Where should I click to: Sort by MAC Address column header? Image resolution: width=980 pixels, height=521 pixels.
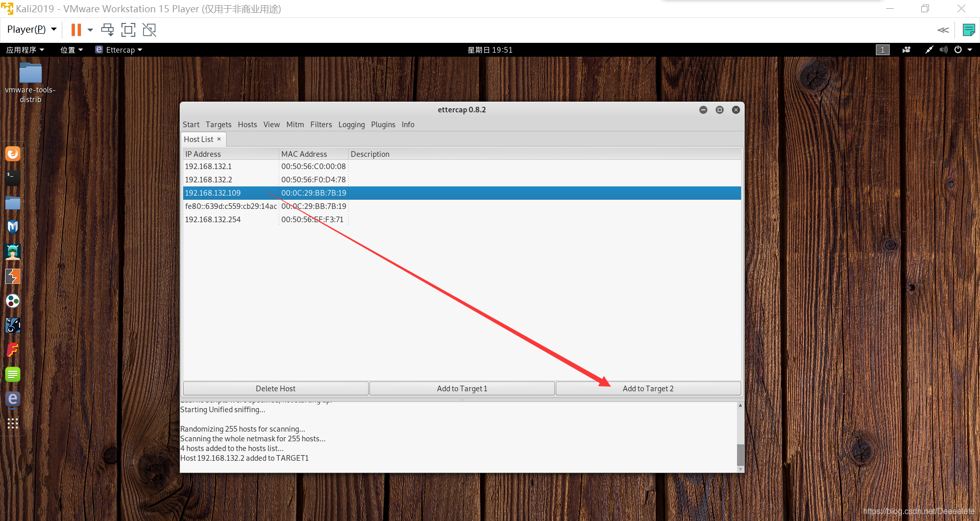pos(313,154)
